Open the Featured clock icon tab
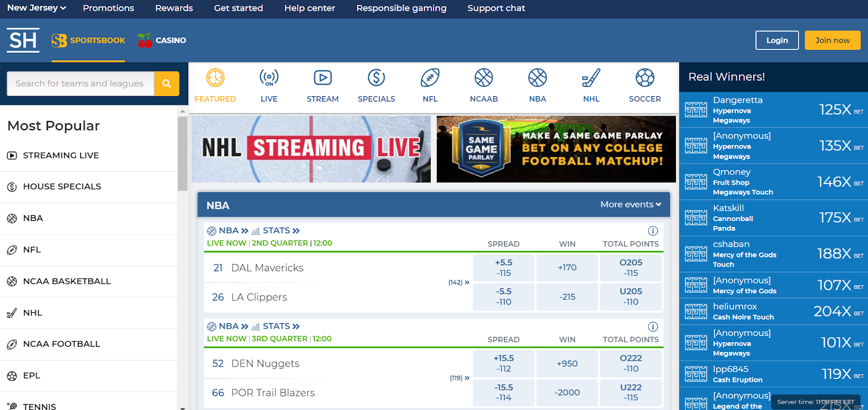This screenshot has width=868, height=410. [x=215, y=78]
